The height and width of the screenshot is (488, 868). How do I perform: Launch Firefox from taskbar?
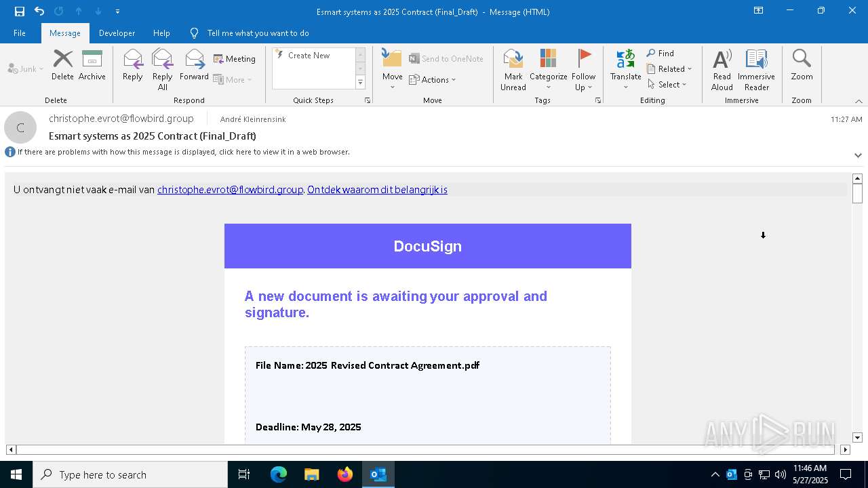tap(345, 474)
